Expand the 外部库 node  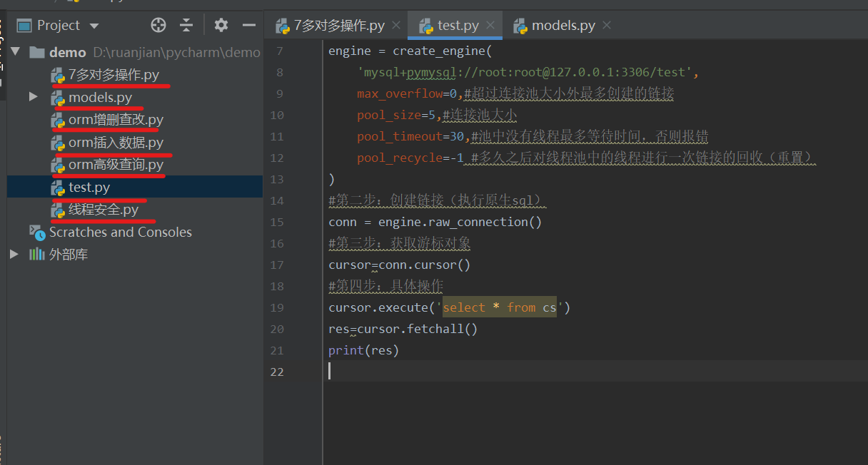pyautogui.click(x=14, y=254)
